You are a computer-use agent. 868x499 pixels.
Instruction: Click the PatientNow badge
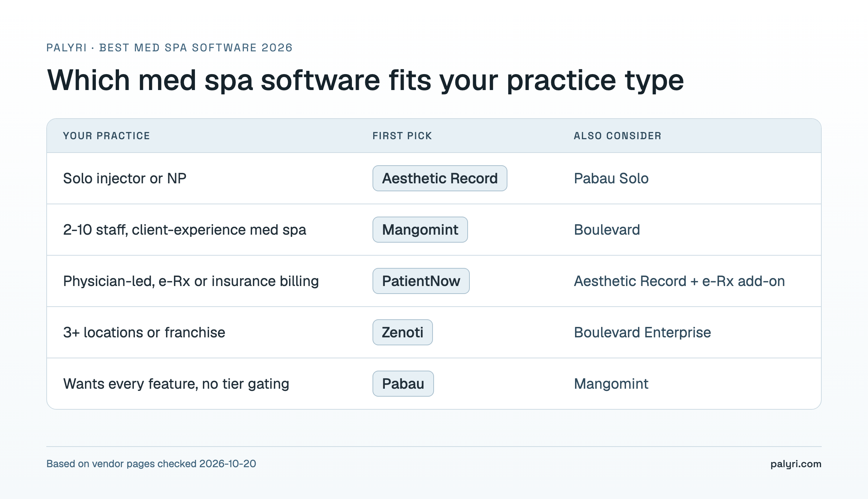[421, 281]
